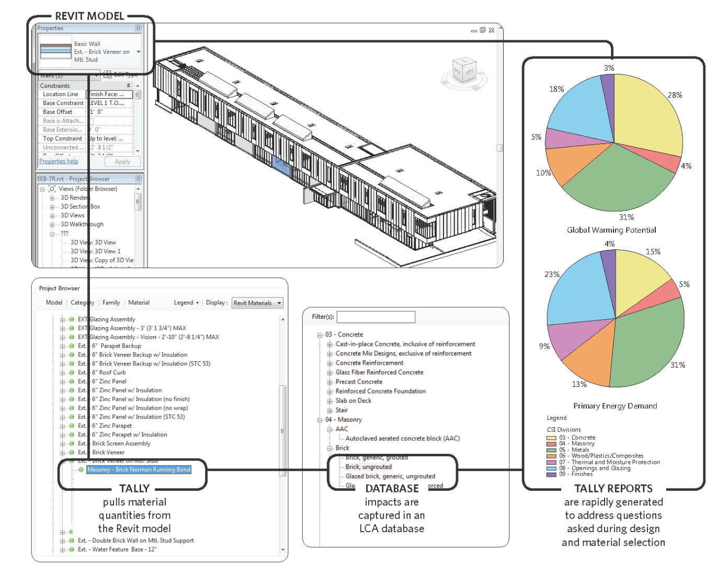Switch to the Family tab in Tally
Viewport: 728px width, 563px height.
click(x=111, y=303)
